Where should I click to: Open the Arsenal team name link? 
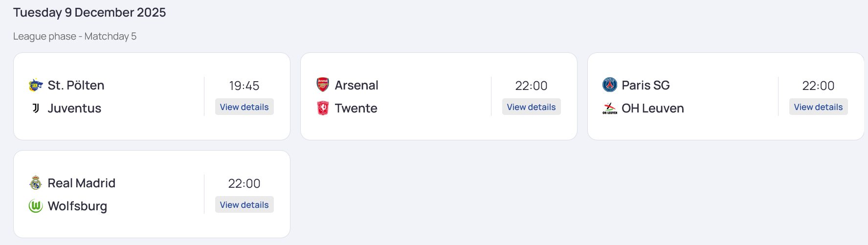coord(356,86)
